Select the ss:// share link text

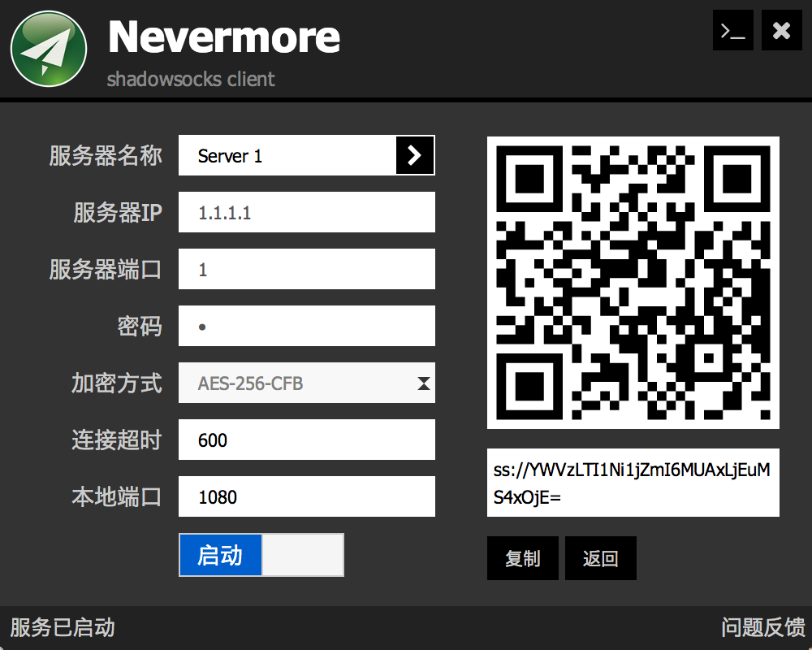[x=633, y=483]
